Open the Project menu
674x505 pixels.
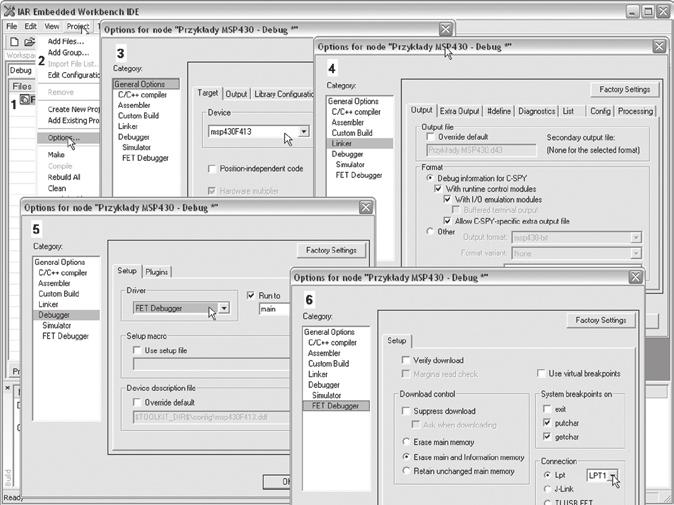point(77,26)
